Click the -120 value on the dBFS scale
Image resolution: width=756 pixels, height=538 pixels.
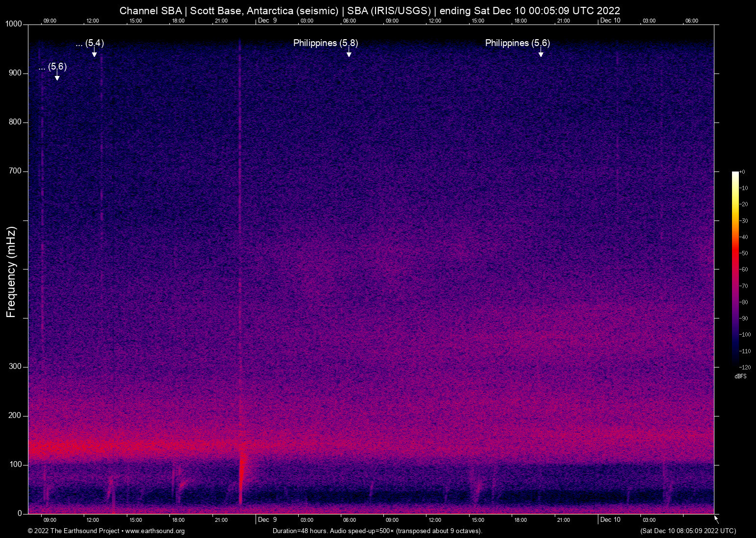pyautogui.click(x=744, y=367)
